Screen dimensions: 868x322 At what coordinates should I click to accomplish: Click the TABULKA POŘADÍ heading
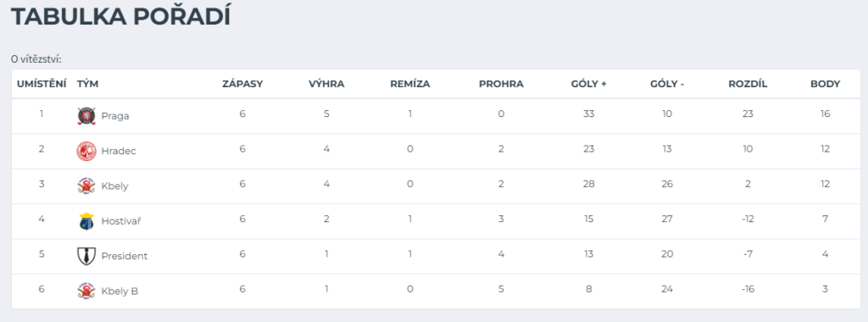point(120,17)
